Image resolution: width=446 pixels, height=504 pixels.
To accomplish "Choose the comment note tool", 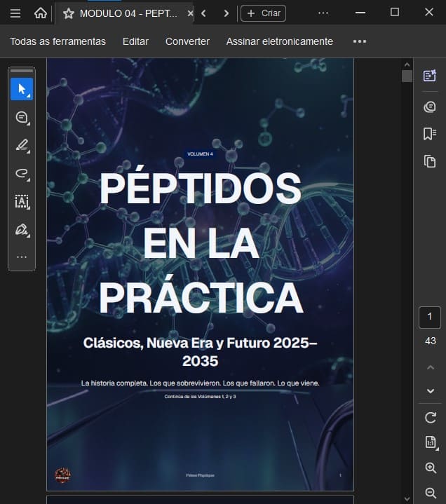I will point(22,117).
